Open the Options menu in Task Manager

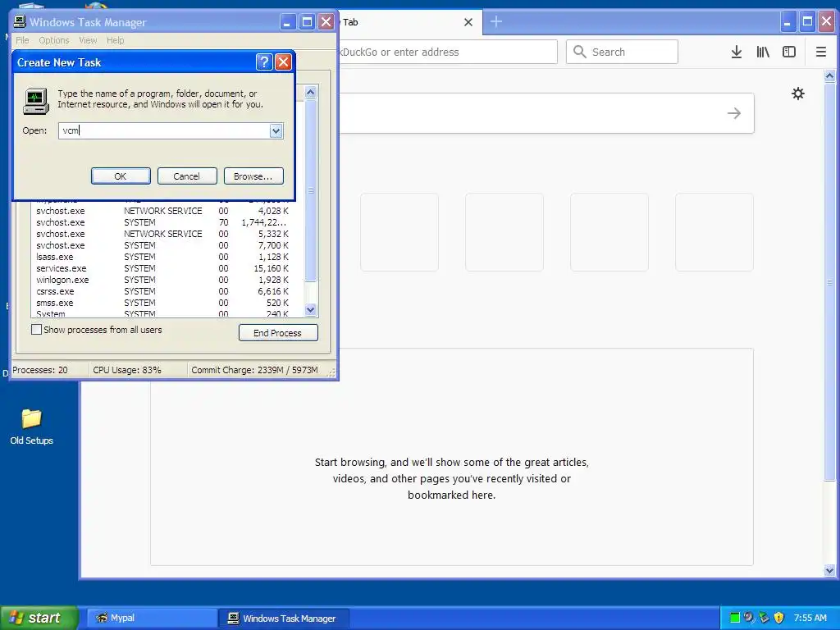54,40
